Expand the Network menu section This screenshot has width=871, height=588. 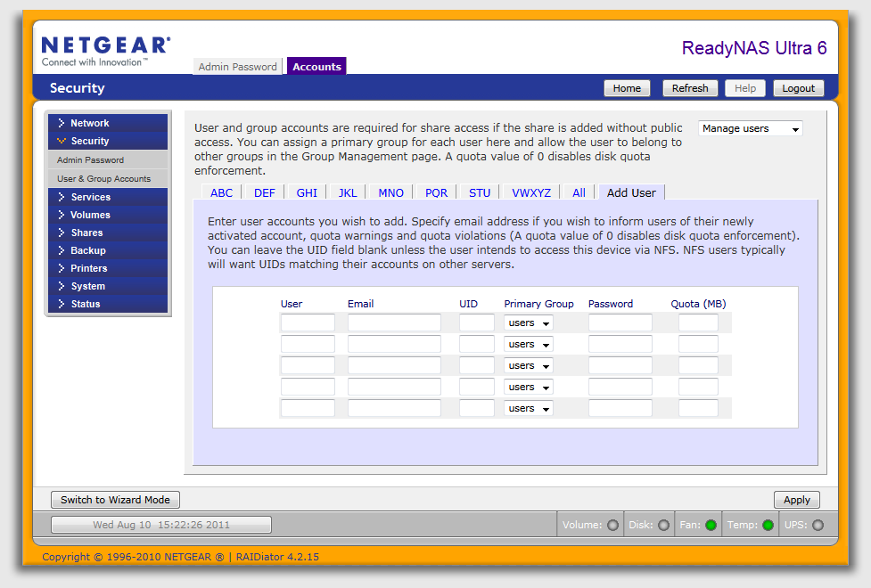[x=108, y=123]
